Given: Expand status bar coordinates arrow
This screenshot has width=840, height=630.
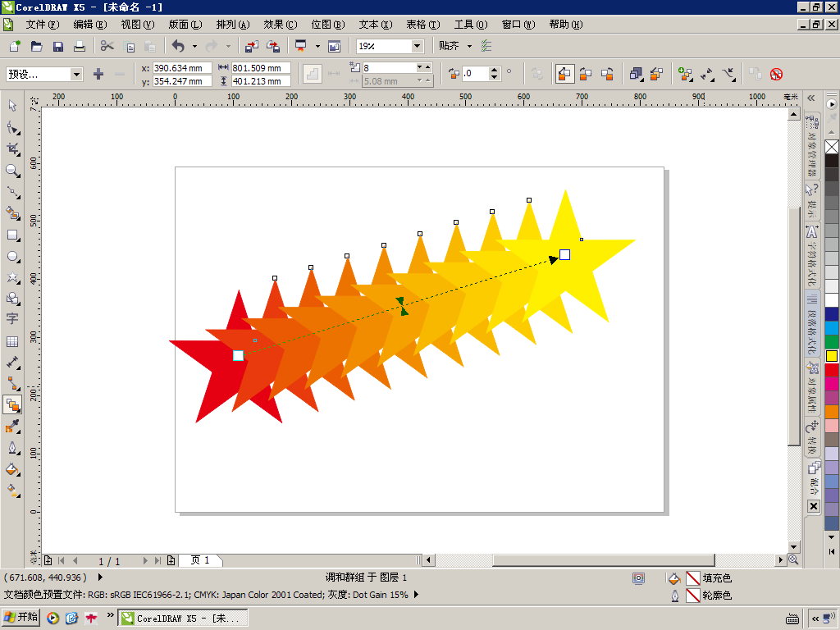Looking at the screenshot, I should [x=100, y=577].
